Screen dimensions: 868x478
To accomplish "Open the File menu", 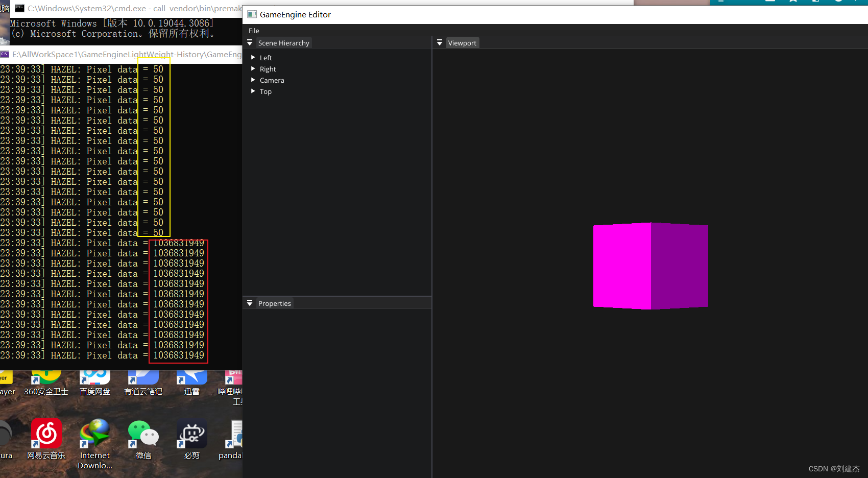I will 254,31.
